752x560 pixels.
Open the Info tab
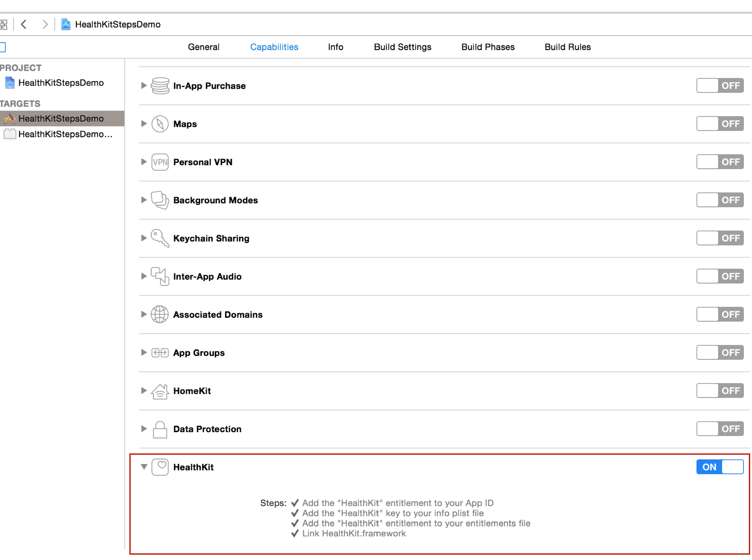tap(335, 47)
